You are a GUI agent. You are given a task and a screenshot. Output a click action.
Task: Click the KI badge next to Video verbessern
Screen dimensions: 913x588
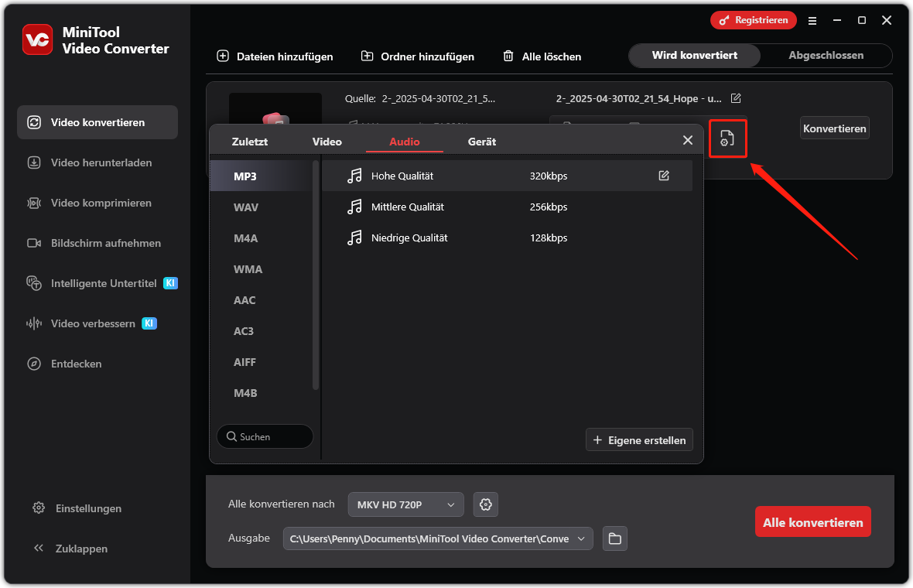149,323
